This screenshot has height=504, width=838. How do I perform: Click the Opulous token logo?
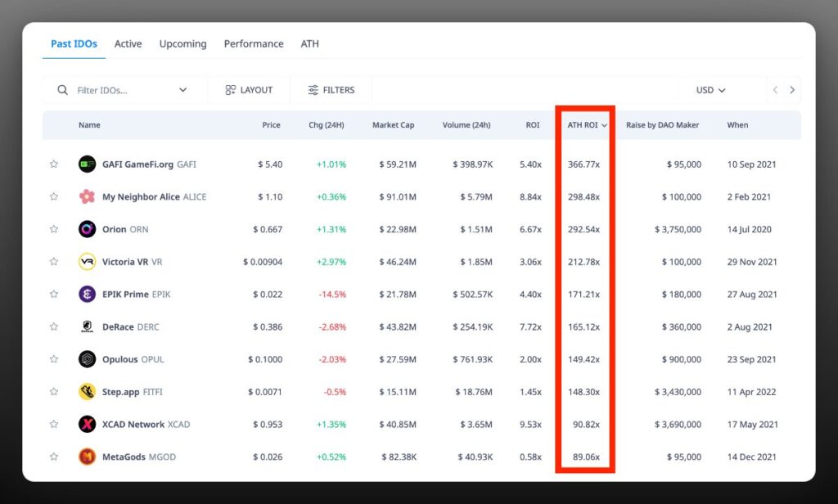(x=87, y=359)
